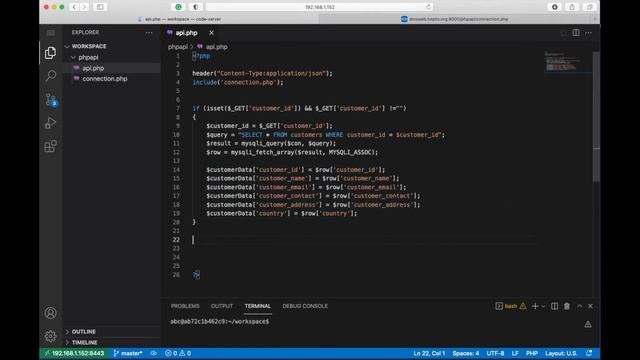640x360 pixels.
Task: Select the api.php editor tab
Action: [x=186, y=33]
